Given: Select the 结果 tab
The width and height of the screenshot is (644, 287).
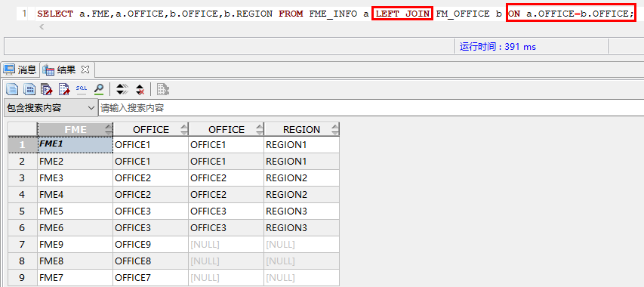Looking at the screenshot, I should (x=66, y=69).
